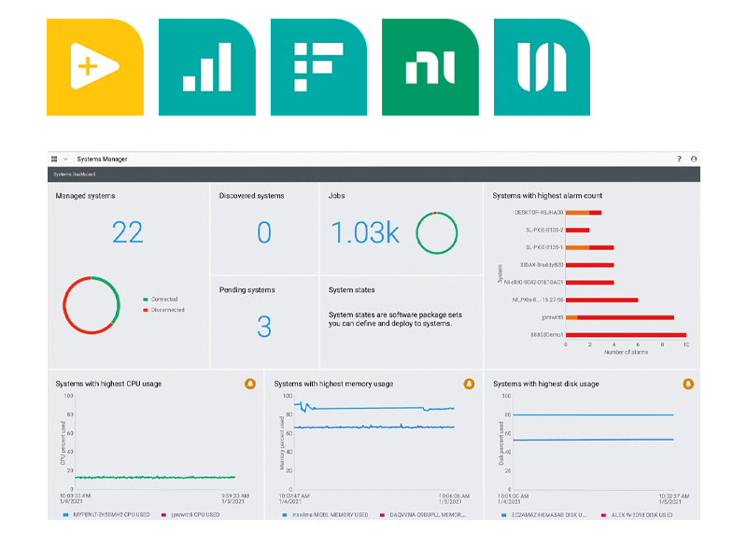Toggle DAQVVNA-D9BUPLL MEMORY legend entry
747x560 pixels.
pos(423,515)
